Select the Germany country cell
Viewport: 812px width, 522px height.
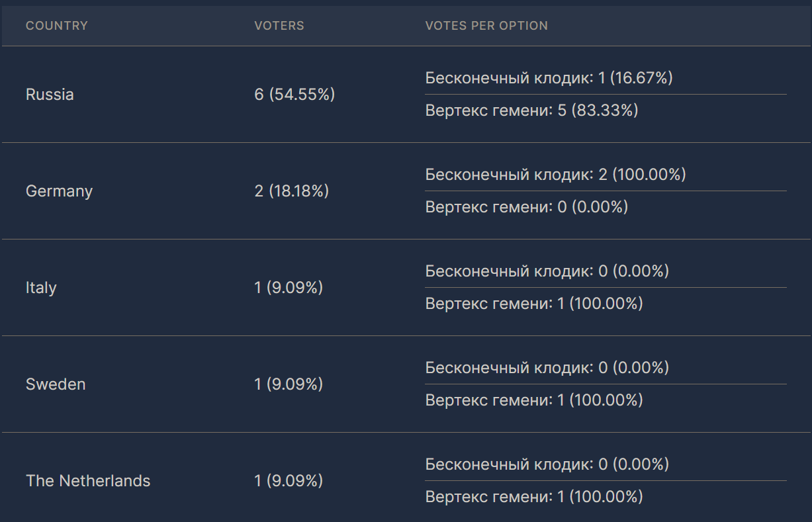(x=59, y=191)
